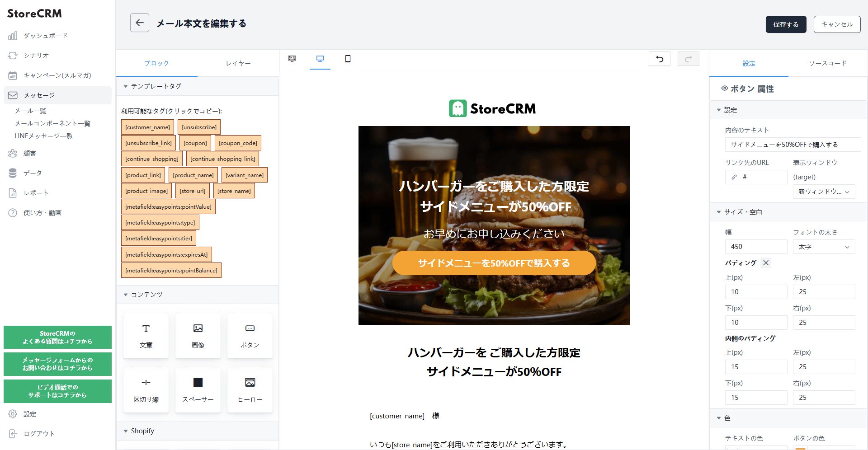Select the 画像 content block

pyautogui.click(x=198, y=336)
